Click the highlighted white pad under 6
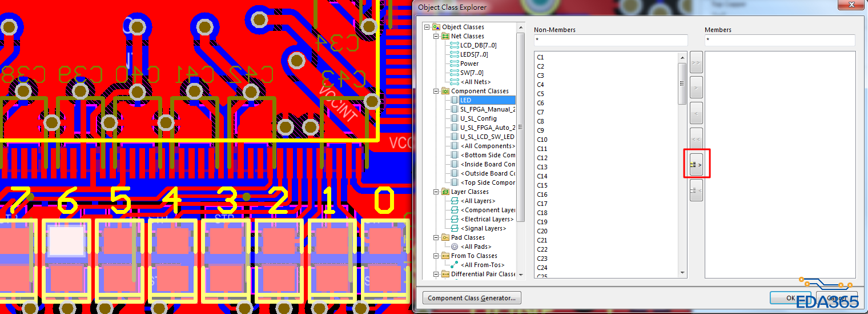The width and height of the screenshot is (868, 314). 66,241
